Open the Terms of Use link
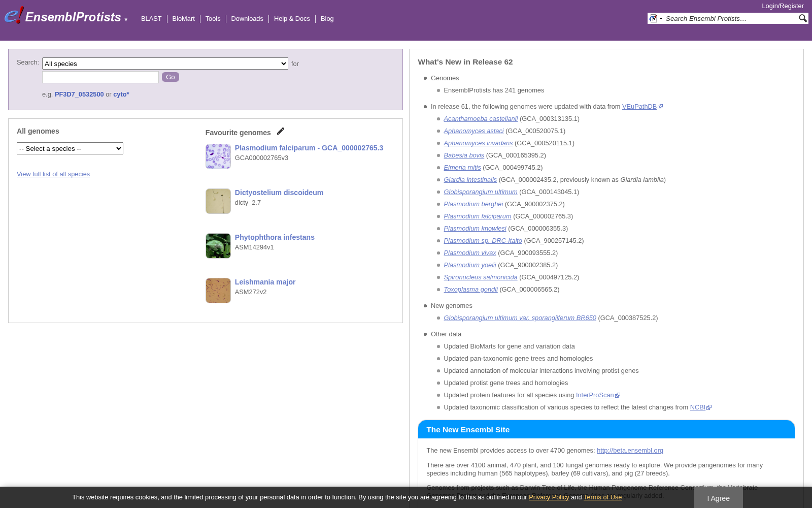Image resolution: width=812 pixels, height=508 pixels. (x=602, y=497)
